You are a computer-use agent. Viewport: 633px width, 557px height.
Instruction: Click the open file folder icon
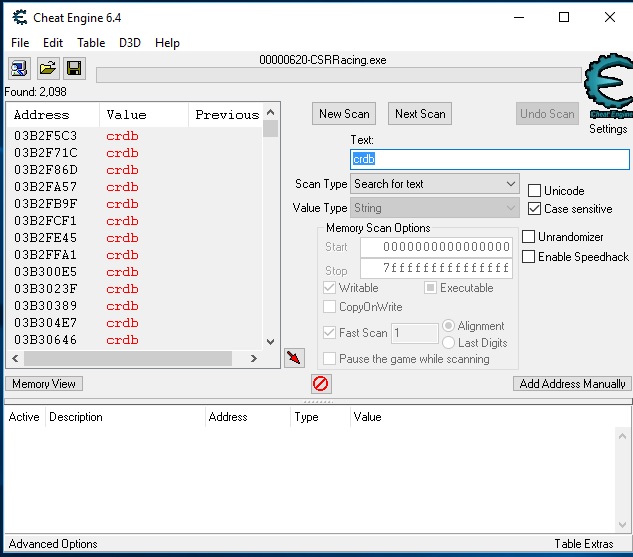(47, 69)
